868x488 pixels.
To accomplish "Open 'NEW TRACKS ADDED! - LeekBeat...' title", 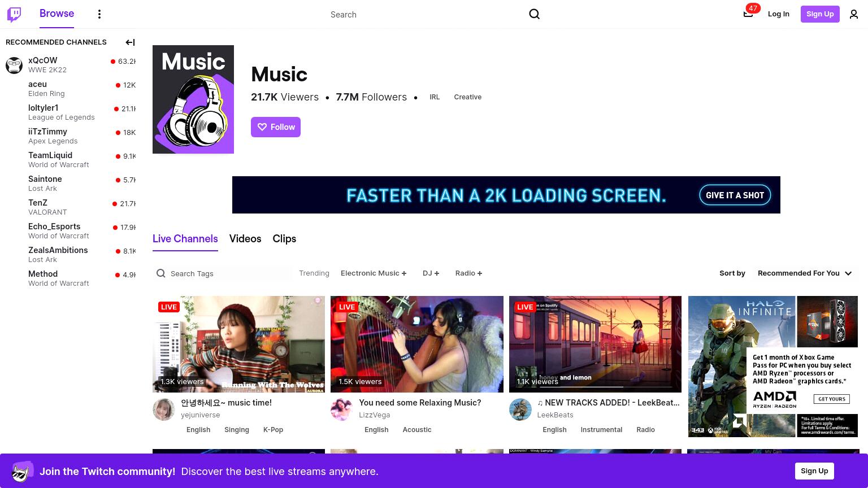I will 609,403.
